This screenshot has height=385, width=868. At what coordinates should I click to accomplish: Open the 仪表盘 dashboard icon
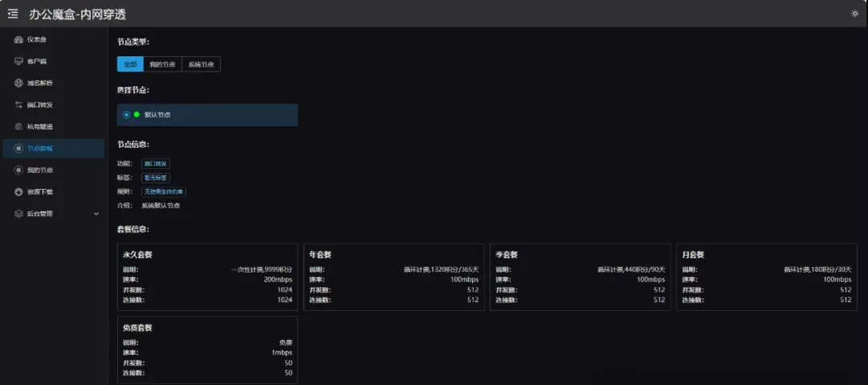click(18, 39)
